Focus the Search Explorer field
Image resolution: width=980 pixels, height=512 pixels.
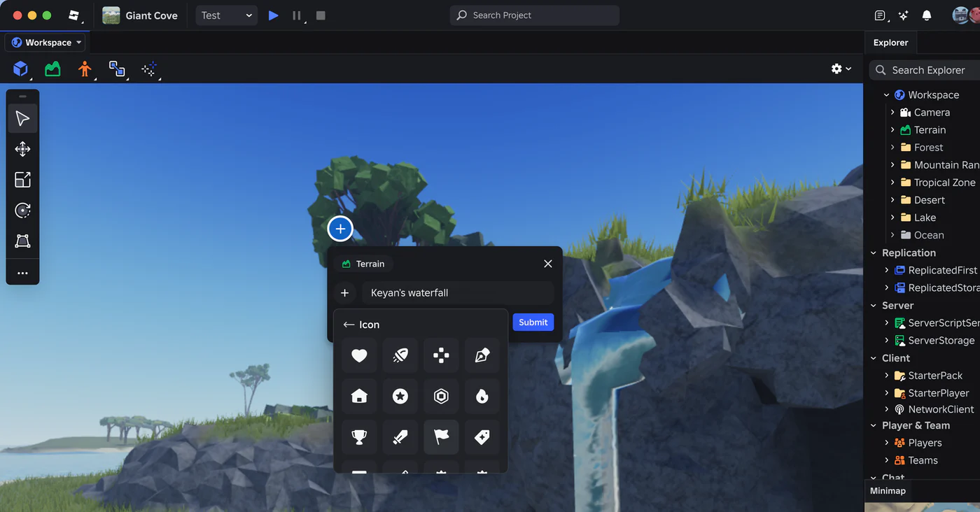[x=925, y=70]
